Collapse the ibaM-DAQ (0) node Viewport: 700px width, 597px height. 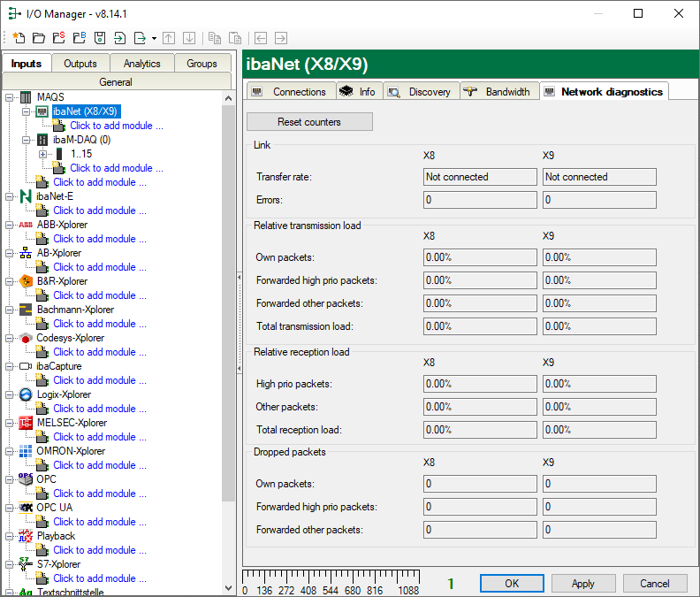point(26,140)
